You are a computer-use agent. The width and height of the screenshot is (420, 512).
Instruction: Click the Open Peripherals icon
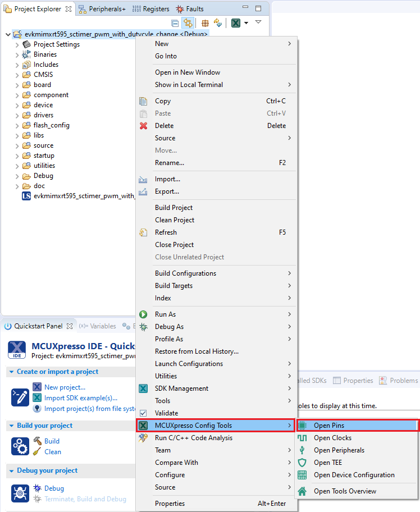tap(302, 450)
